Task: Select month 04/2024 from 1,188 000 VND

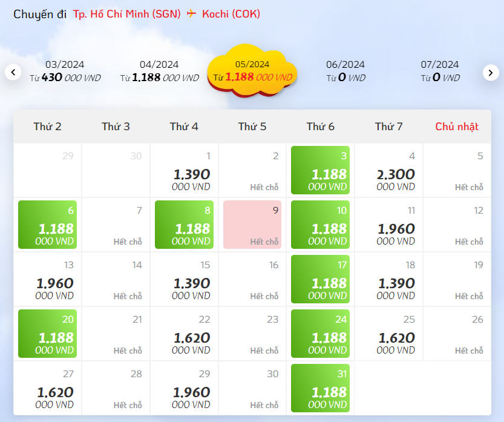Action: point(160,71)
